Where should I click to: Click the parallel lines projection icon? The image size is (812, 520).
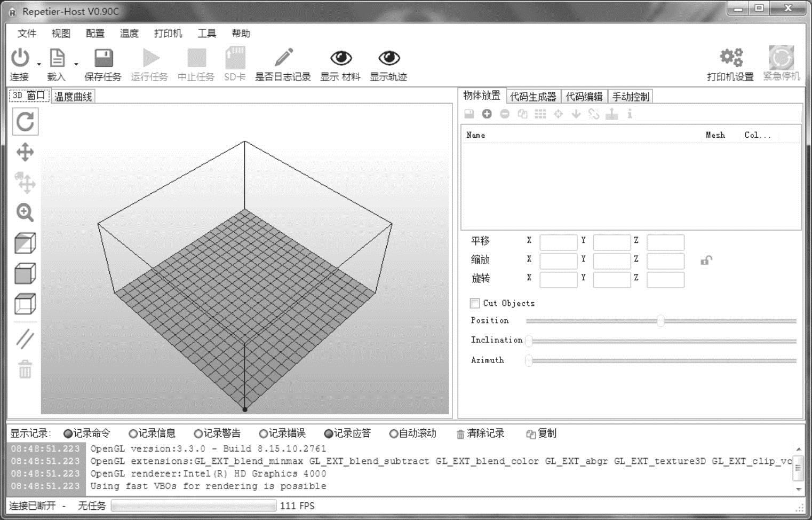click(x=25, y=339)
